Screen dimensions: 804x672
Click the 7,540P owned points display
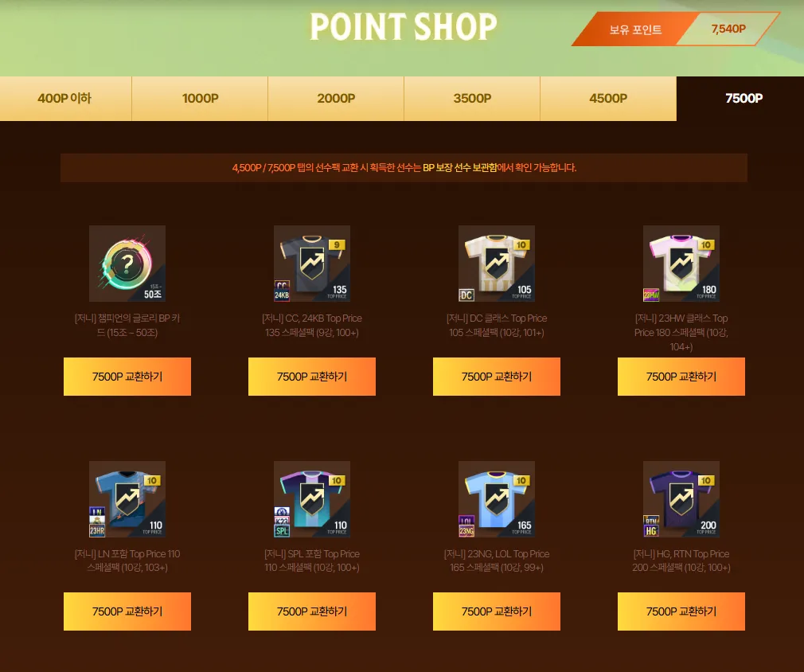728,29
